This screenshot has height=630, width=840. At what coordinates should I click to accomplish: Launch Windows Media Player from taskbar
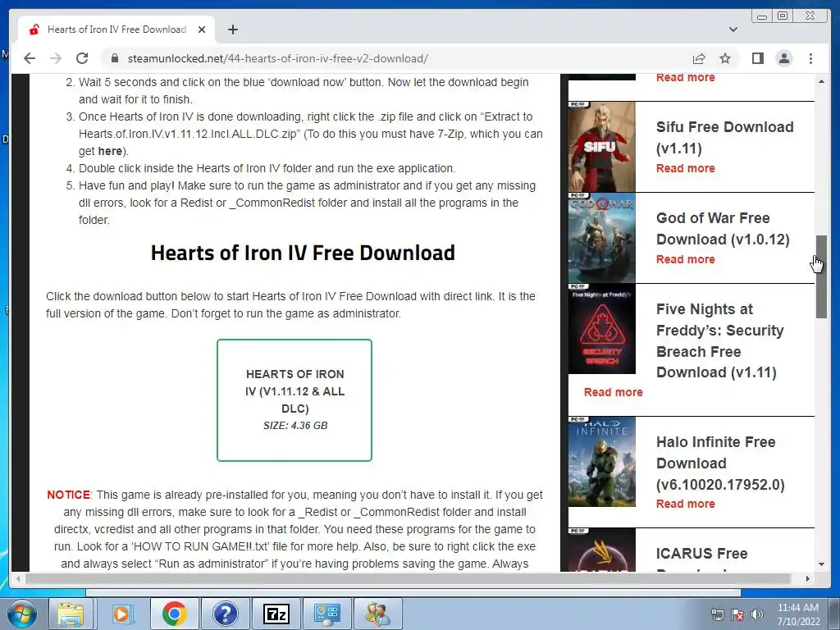coord(121,614)
